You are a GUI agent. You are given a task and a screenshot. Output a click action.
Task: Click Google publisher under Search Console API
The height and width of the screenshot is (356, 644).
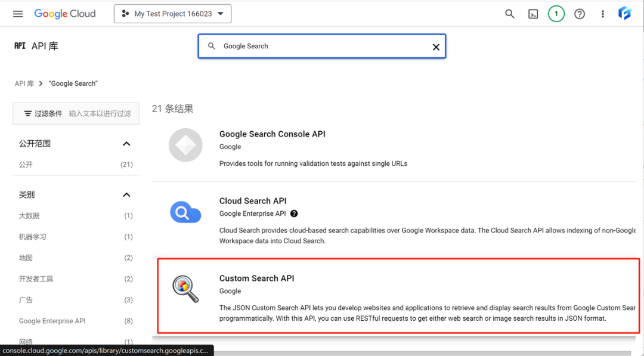pos(230,147)
